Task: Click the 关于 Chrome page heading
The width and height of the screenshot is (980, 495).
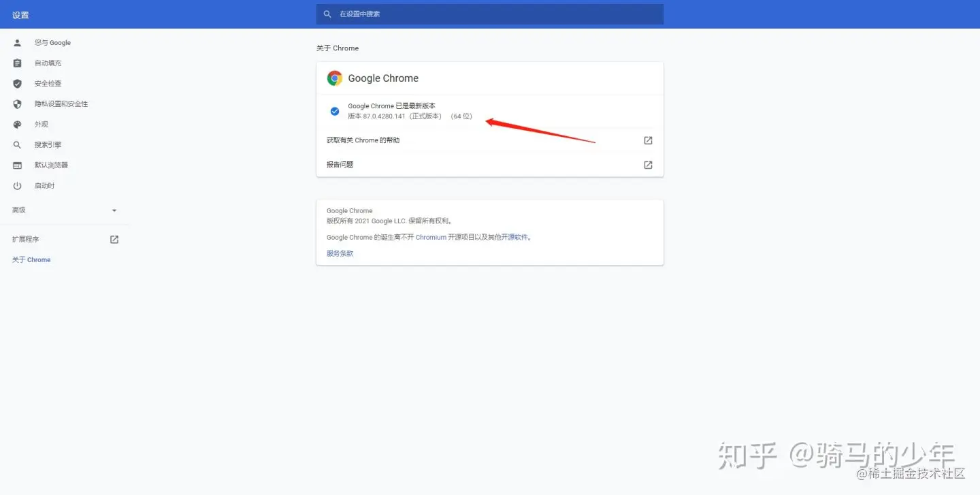Action: 338,48
